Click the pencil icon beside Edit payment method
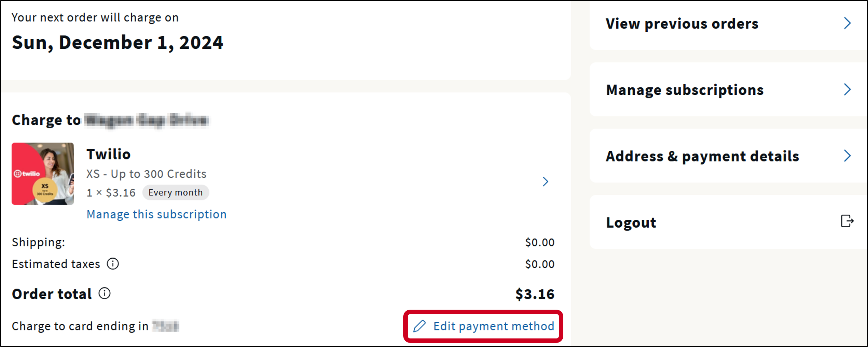The width and height of the screenshot is (868, 347). click(x=420, y=325)
